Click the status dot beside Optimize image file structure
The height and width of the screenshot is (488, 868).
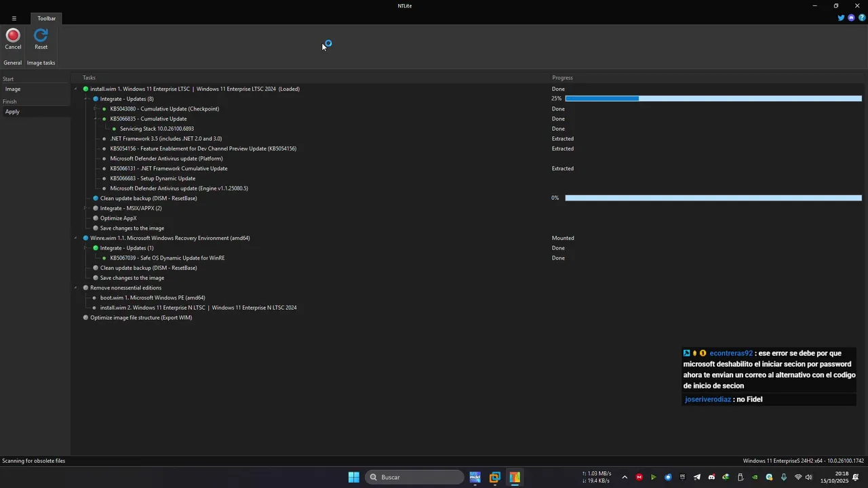85,317
